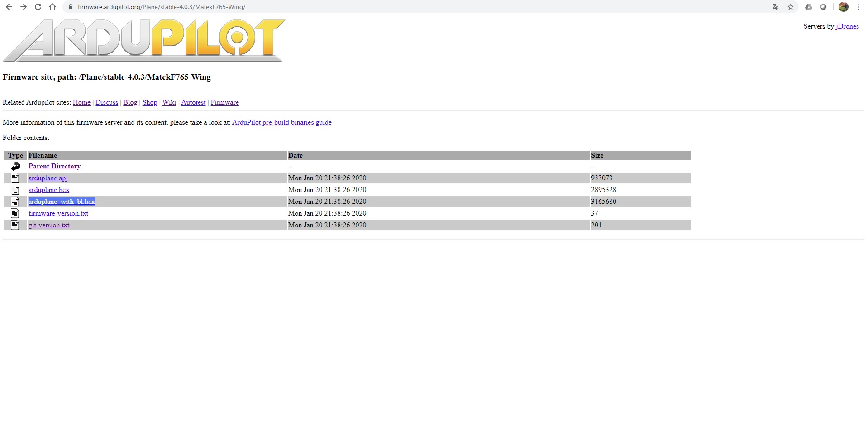The height and width of the screenshot is (432, 868).
Task: Open Chrome's three-dot menu
Action: [x=858, y=7]
